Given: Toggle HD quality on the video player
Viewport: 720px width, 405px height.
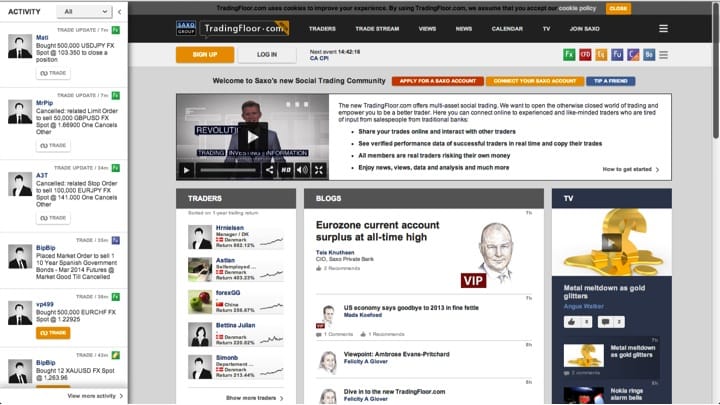Looking at the screenshot, I should click(286, 170).
